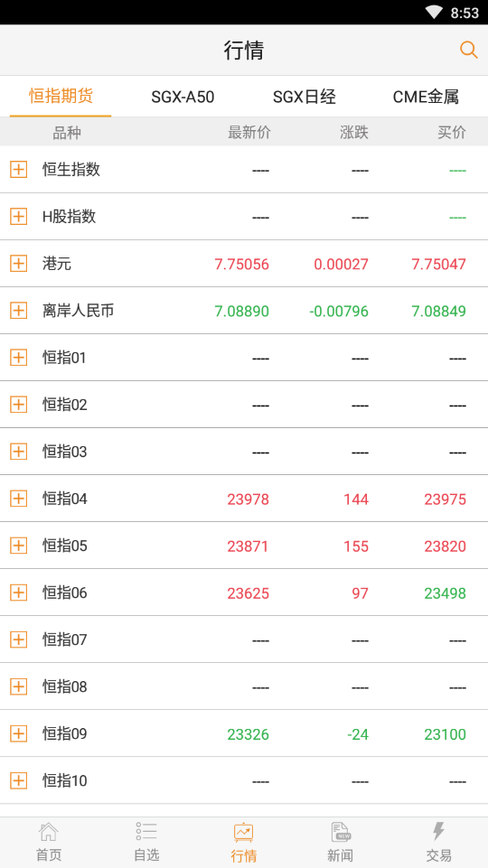Toggle plus box for H股指数
This screenshot has width=488, height=868.
click(x=18, y=217)
